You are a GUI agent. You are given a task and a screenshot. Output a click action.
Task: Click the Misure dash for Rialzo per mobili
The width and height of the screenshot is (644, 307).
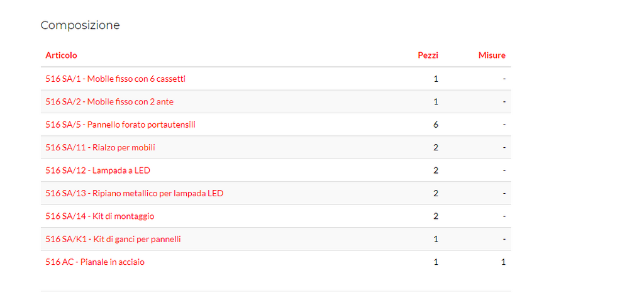tap(504, 148)
